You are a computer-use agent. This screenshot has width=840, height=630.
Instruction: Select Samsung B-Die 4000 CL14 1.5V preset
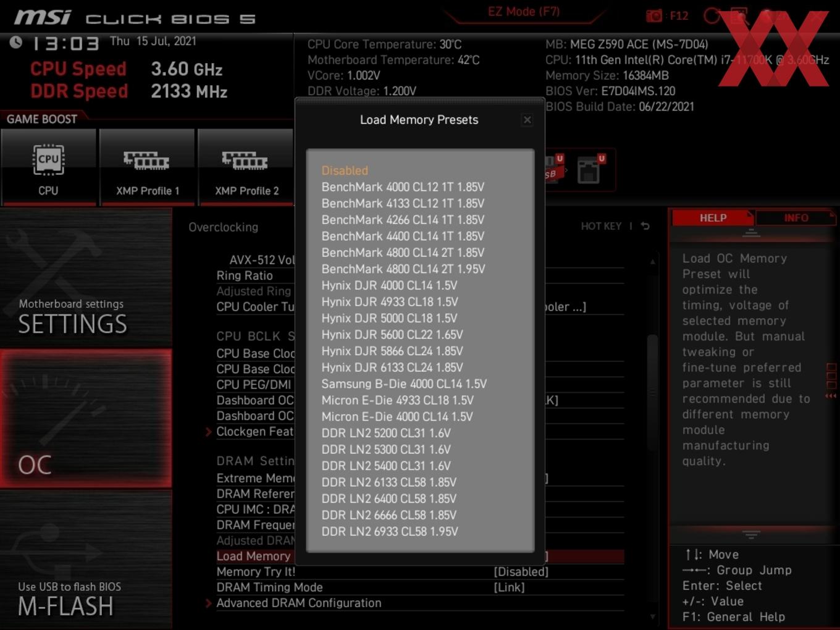pyautogui.click(x=404, y=384)
